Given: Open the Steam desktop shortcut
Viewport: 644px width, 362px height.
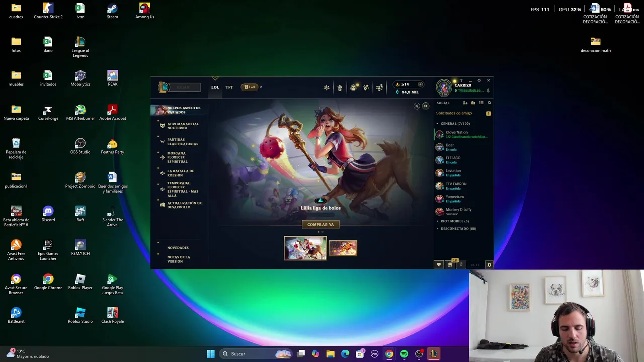Looking at the screenshot, I should [112, 10].
